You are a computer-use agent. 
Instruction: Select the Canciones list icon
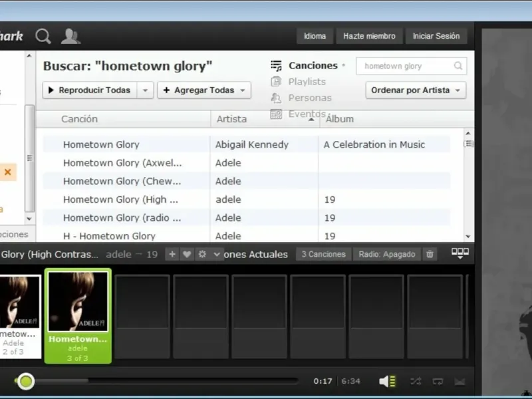click(276, 65)
